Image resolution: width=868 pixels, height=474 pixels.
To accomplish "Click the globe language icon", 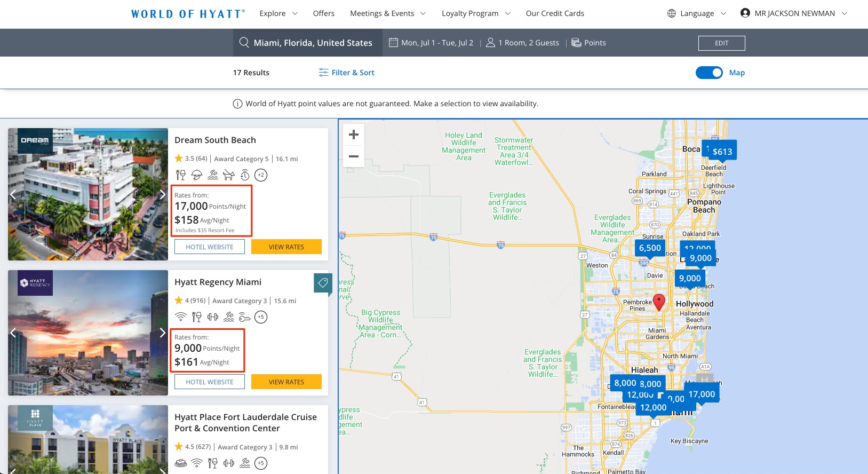I will (x=672, y=13).
